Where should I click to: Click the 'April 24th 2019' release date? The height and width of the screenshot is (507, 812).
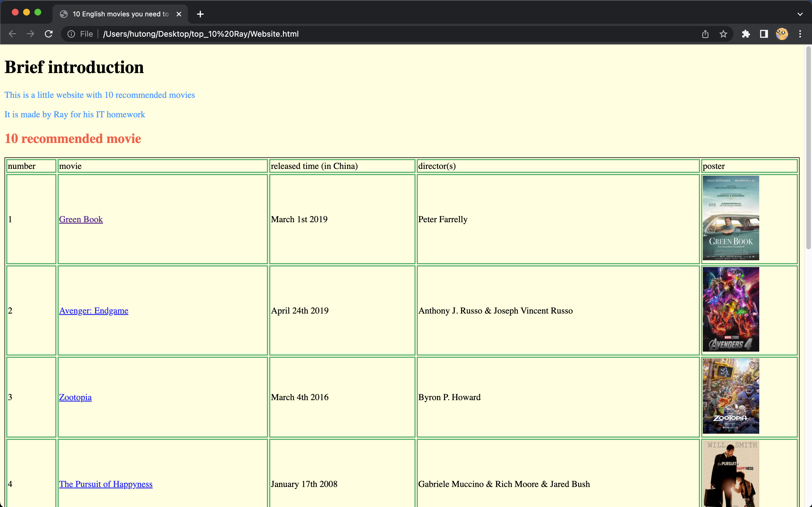coord(300,311)
